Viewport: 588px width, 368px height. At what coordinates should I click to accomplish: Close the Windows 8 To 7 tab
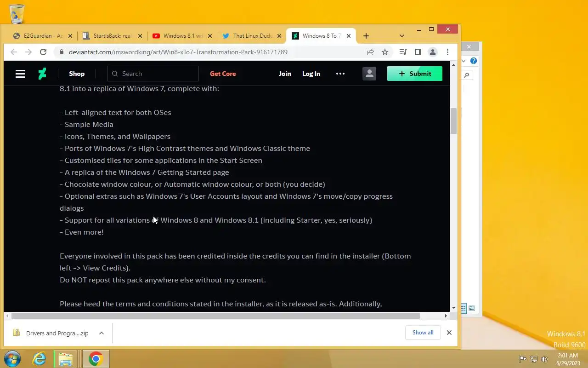349,36
